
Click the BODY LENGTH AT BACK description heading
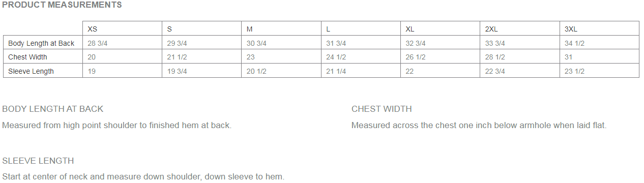[53, 109]
